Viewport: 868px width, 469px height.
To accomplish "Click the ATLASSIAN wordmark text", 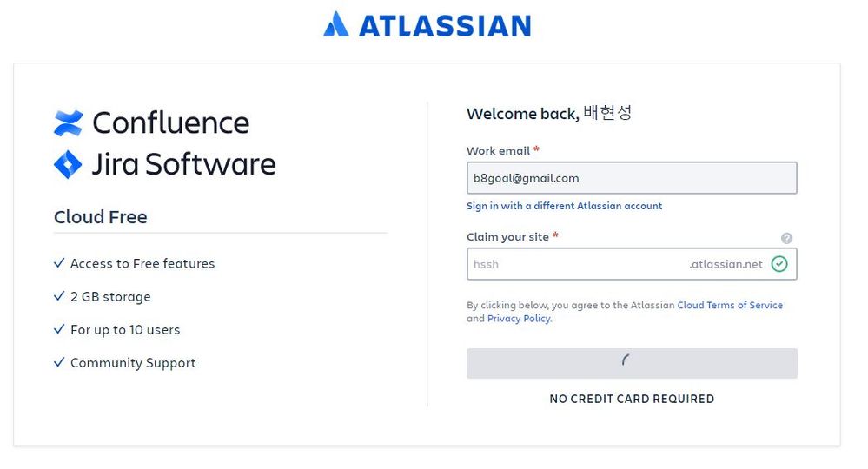I will tap(444, 25).
